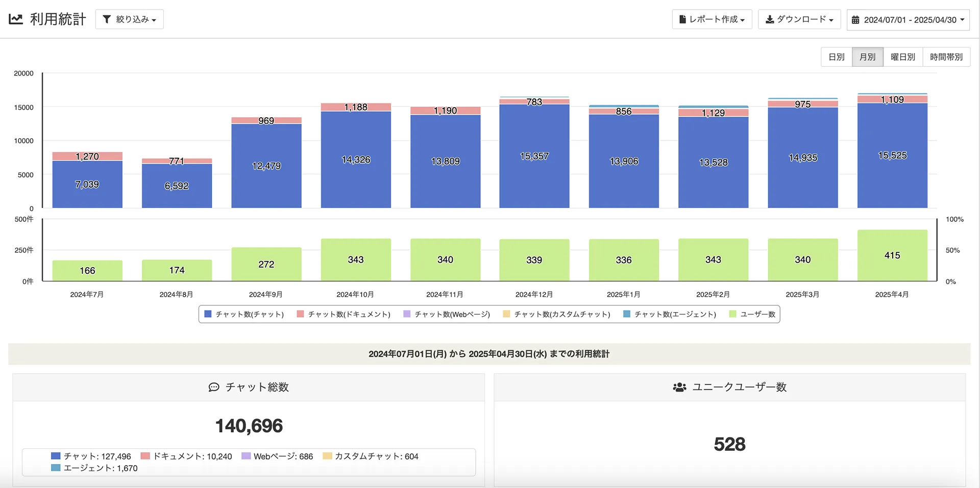Viewport: 980px width, 488px height.
Task: Open the 絞り込み filter dropdown
Action: (x=129, y=19)
